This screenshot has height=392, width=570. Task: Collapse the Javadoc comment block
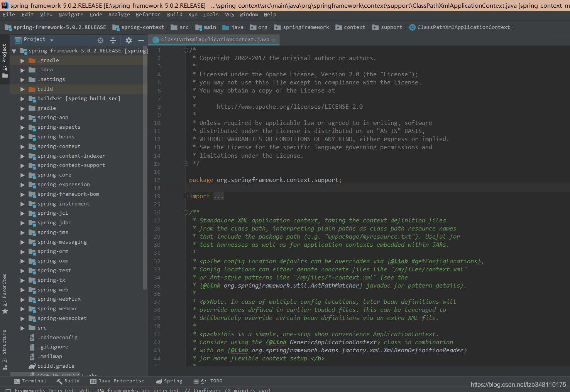tap(186, 212)
